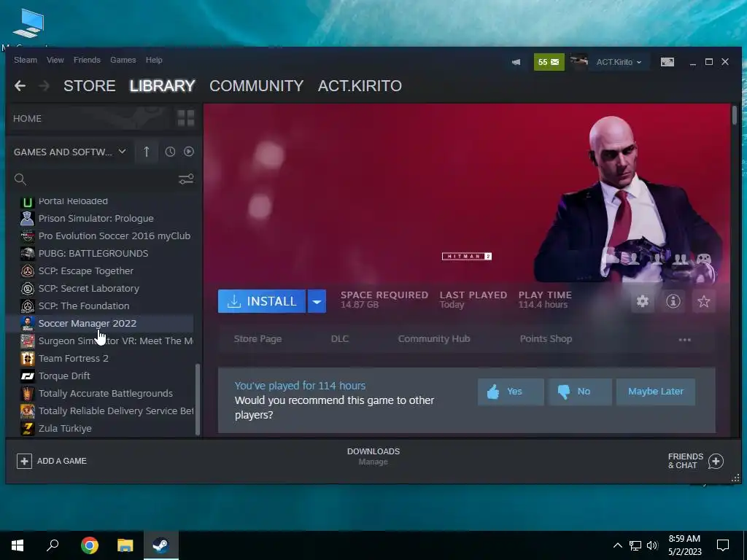Open advanced filter options icon
This screenshot has width=747, height=560.
pyautogui.click(x=186, y=179)
